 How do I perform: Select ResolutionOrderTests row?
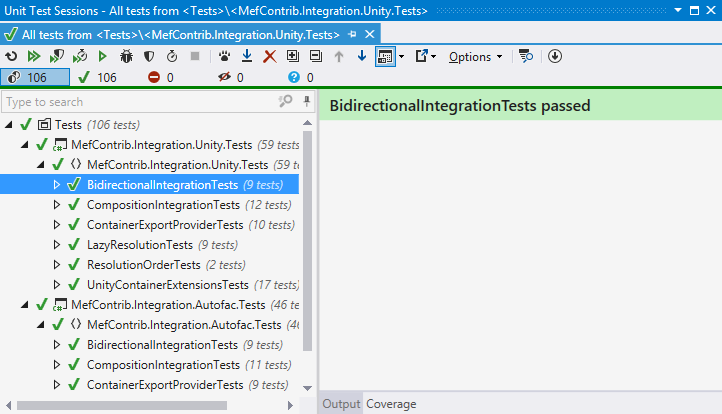pyautogui.click(x=144, y=265)
